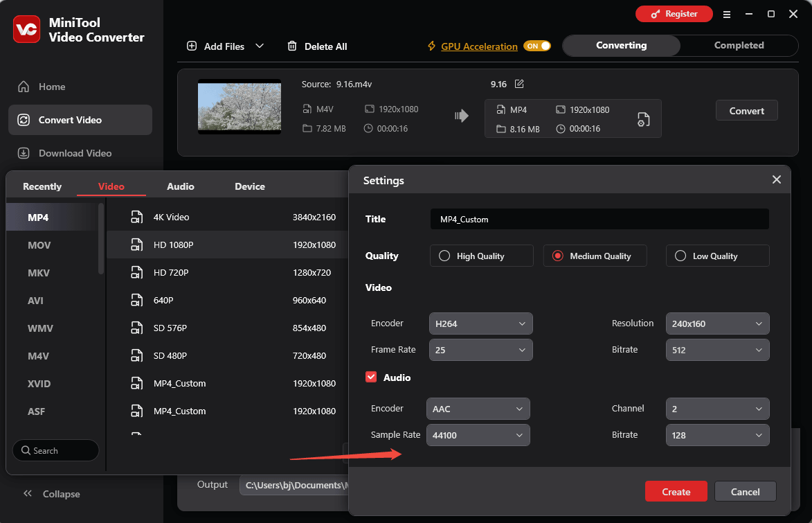Open the video Bitrate 512 dropdown
This screenshot has width=812, height=523.
717,350
